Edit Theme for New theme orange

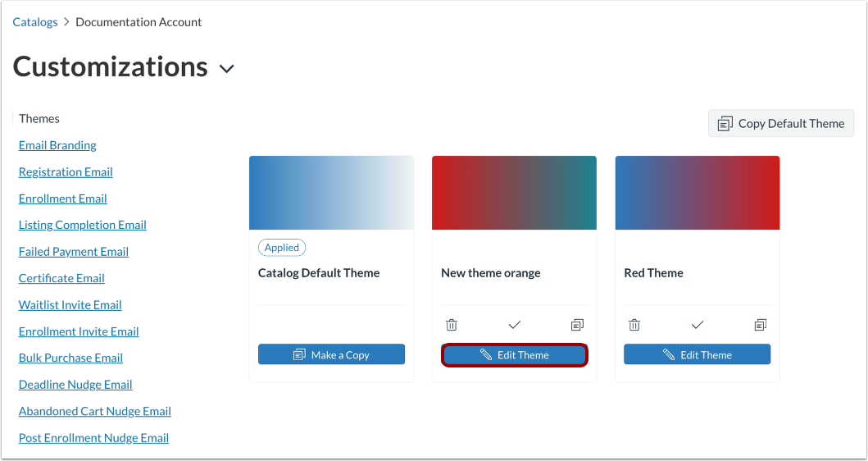point(514,354)
